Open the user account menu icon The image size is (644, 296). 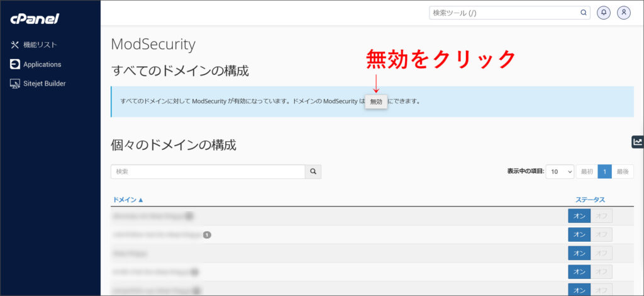[x=623, y=13]
